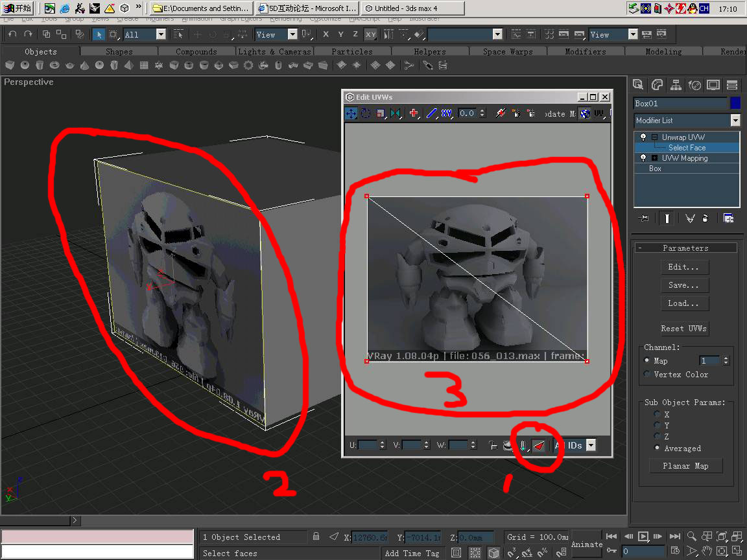
Task: Open the Display command panel tab
Action: coord(713,86)
